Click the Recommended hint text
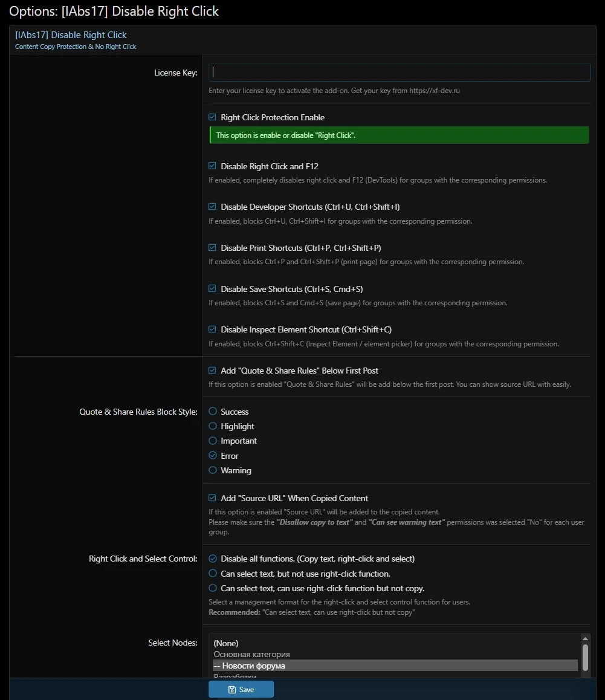 (312, 612)
